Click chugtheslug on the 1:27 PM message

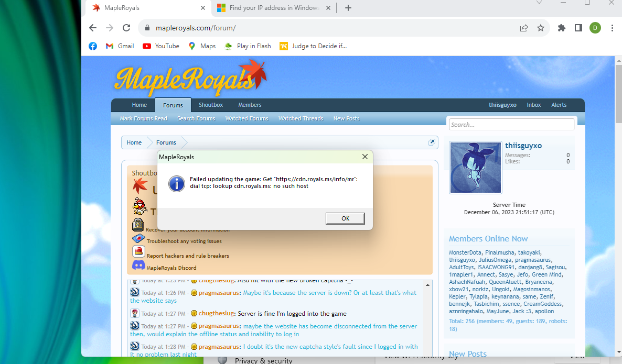pyautogui.click(x=216, y=313)
